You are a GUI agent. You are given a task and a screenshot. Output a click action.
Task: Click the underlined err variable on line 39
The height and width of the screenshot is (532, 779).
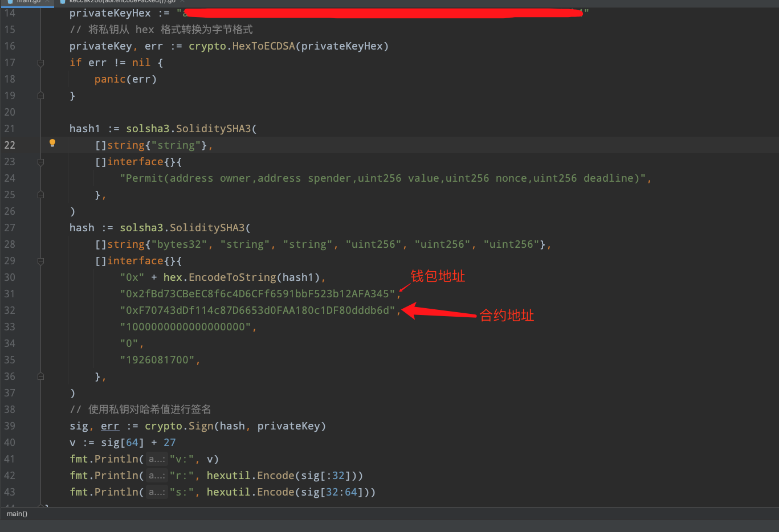click(x=110, y=426)
